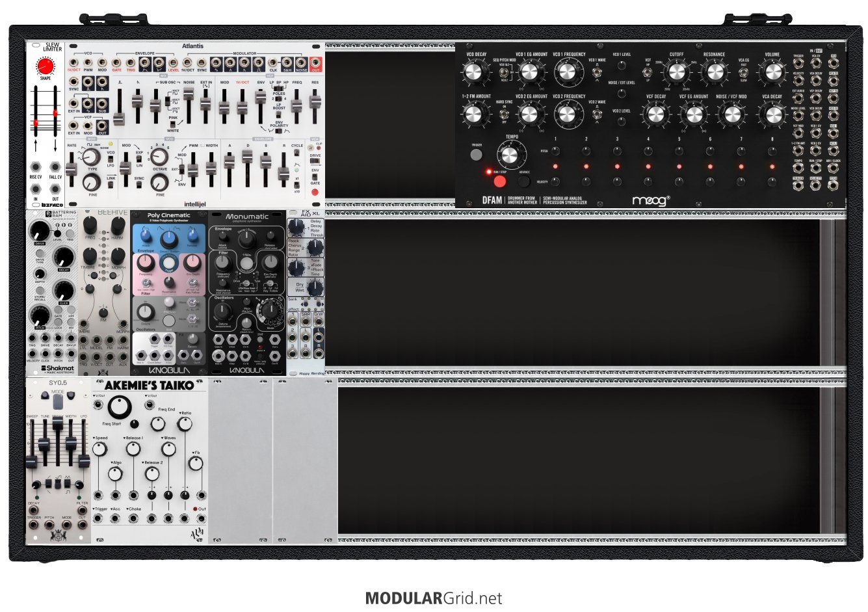868x612 pixels.
Task: Click the Atlantis SUB output jack
Action: (x=102, y=104)
